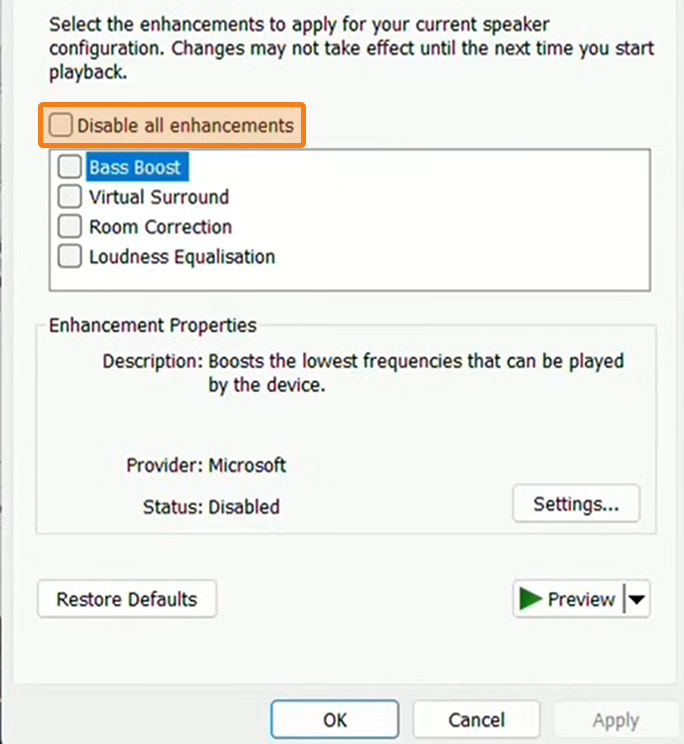Toggle the Loudness Equalisation checkbox
The width and height of the screenshot is (684, 744).
coord(70,257)
